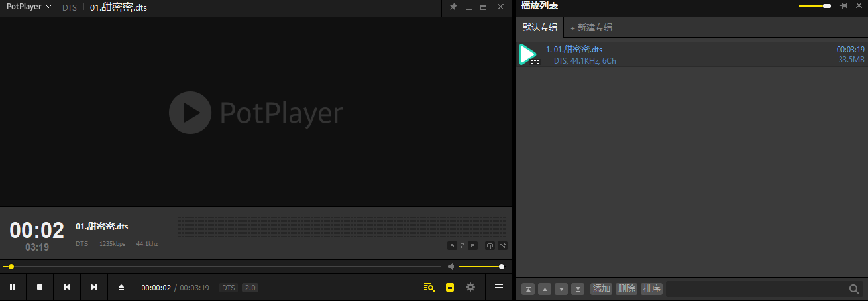Focus the playlist search input field
This screenshot has width=868, height=301.
[755, 289]
